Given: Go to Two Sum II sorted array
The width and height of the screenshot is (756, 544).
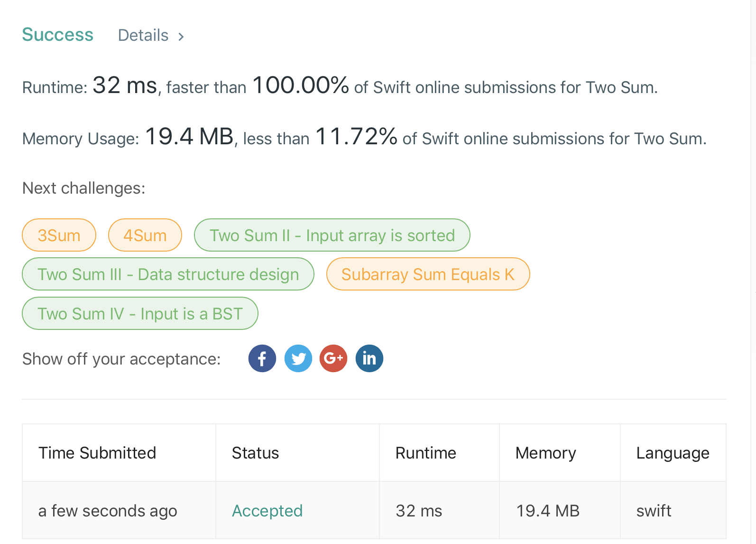Looking at the screenshot, I should [x=332, y=235].
